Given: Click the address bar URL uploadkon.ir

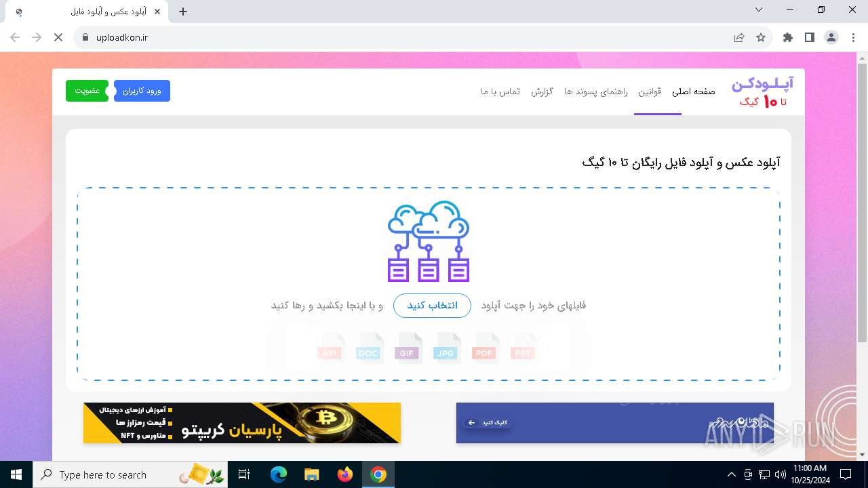Looking at the screenshot, I should pos(122,37).
